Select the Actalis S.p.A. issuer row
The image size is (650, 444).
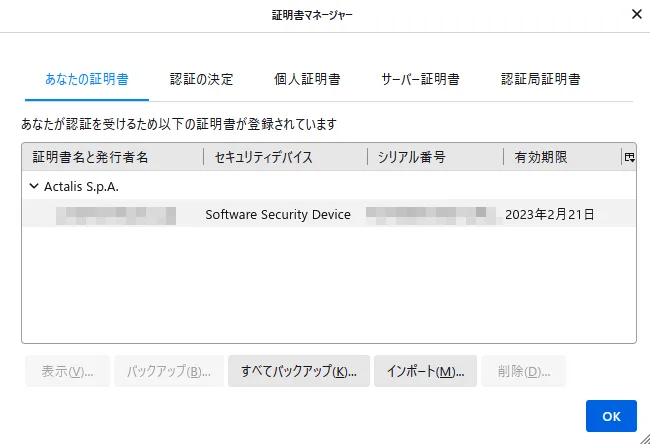(329, 186)
